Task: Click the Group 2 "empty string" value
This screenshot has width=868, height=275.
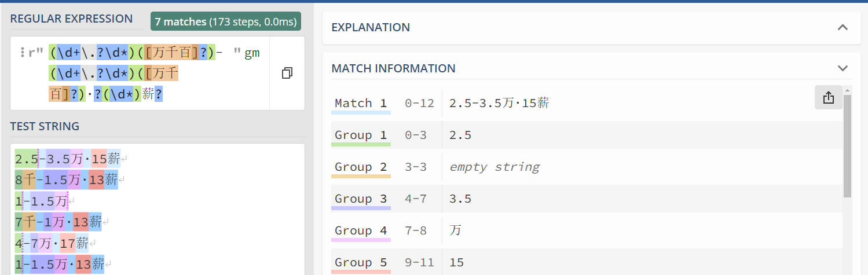Action: pyautogui.click(x=495, y=167)
